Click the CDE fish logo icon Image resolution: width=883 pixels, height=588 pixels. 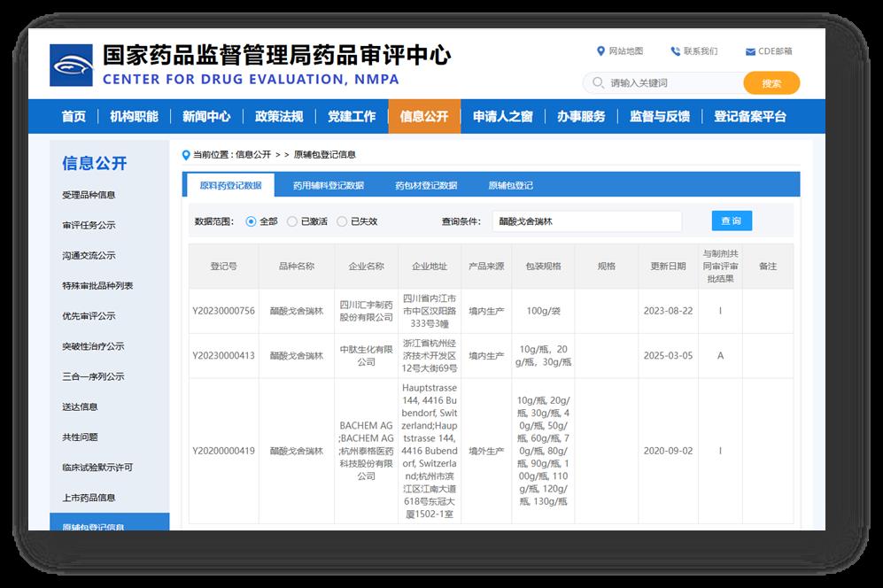[71, 66]
